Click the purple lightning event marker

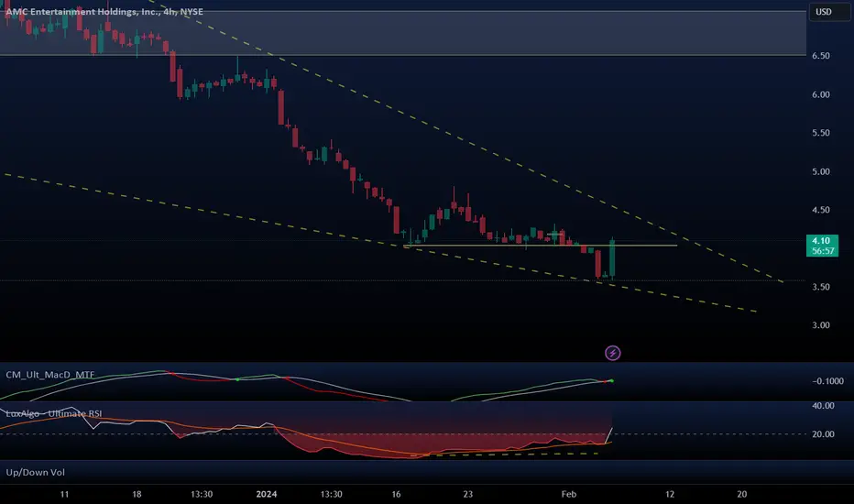tap(612, 353)
